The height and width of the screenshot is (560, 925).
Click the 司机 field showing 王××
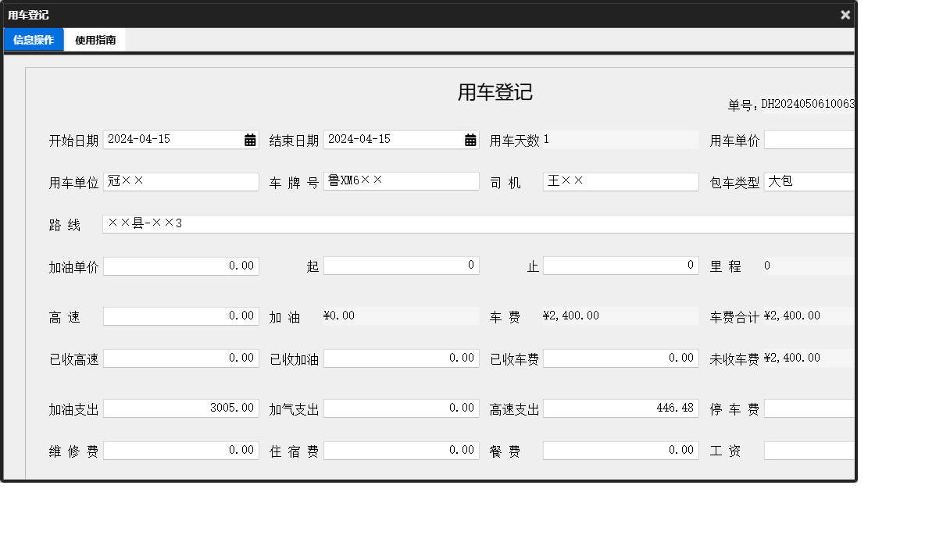(620, 181)
